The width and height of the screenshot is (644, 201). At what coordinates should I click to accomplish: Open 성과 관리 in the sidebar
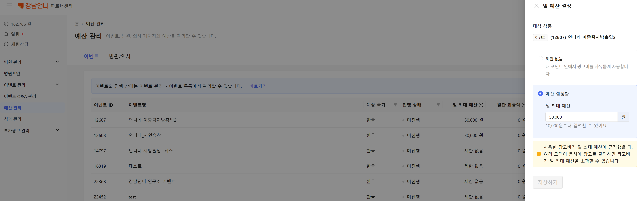tap(12, 119)
